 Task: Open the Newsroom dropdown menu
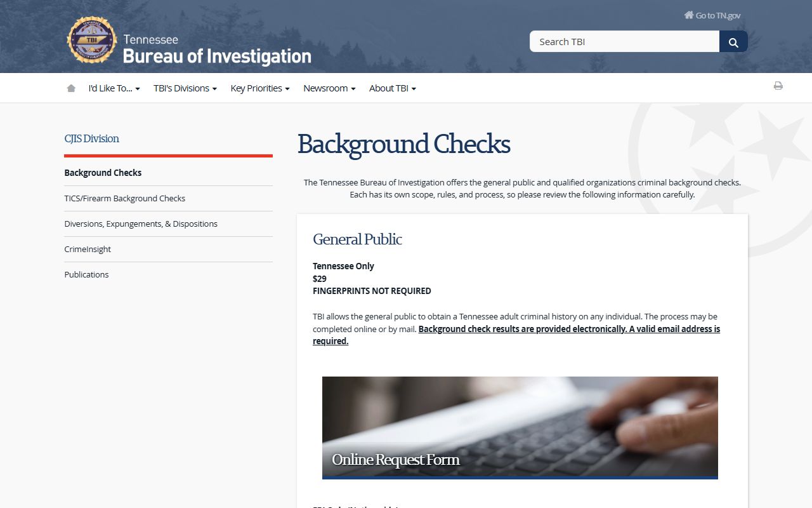pyautogui.click(x=329, y=88)
